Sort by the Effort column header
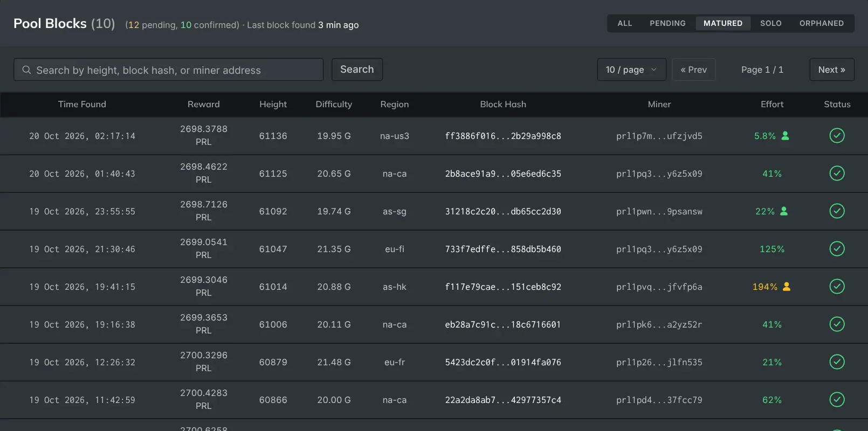 tap(772, 105)
